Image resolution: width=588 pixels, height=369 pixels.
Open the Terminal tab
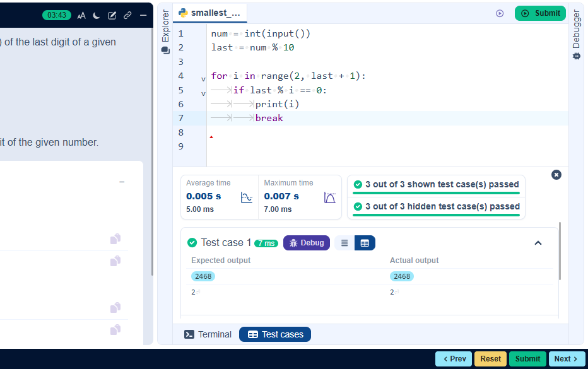tap(208, 334)
